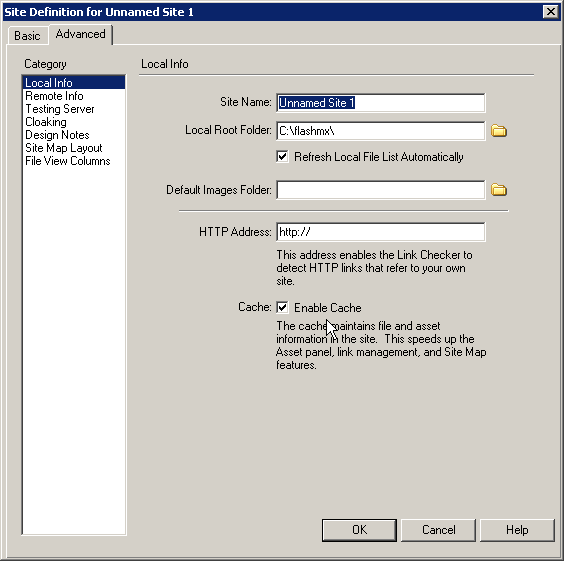Screen dimensions: 564x561
Task: Disable the Enable Cache checkbox
Action: pos(282,307)
